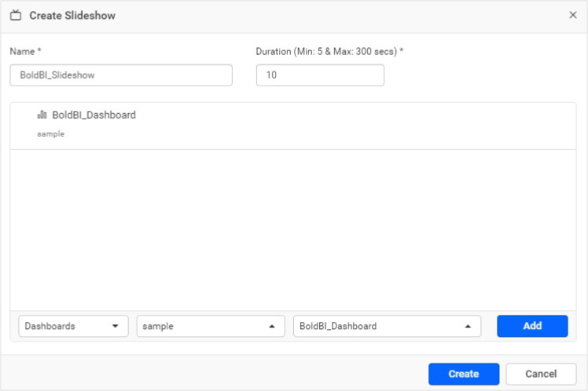Open the sample category dropdown
The image size is (588, 391).
coord(211,326)
